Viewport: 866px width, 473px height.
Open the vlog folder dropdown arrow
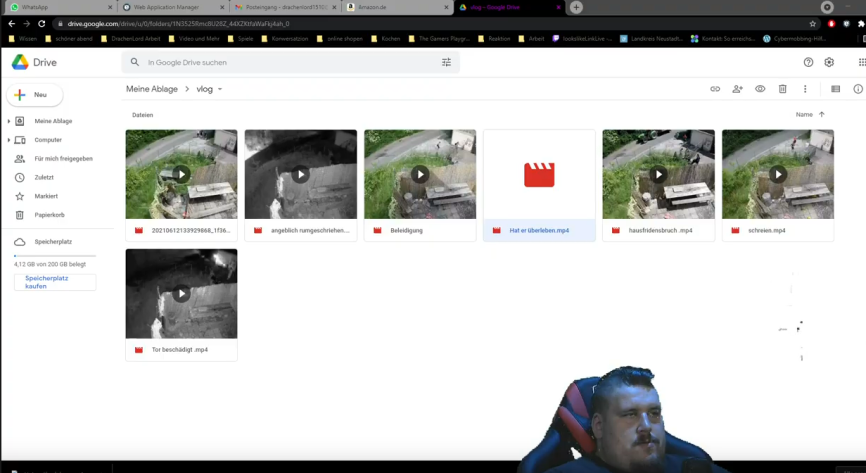click(x=220, y=89)
